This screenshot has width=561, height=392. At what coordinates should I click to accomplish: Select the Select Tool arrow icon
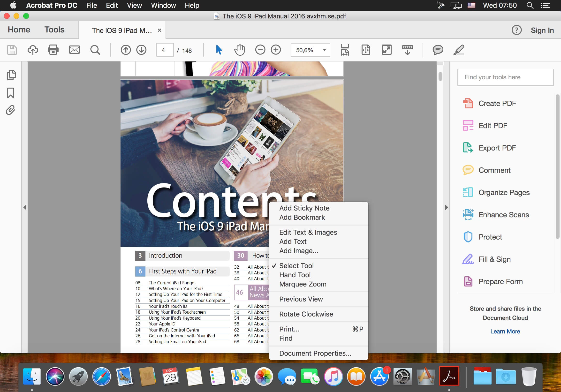click(x=219, y=50)
